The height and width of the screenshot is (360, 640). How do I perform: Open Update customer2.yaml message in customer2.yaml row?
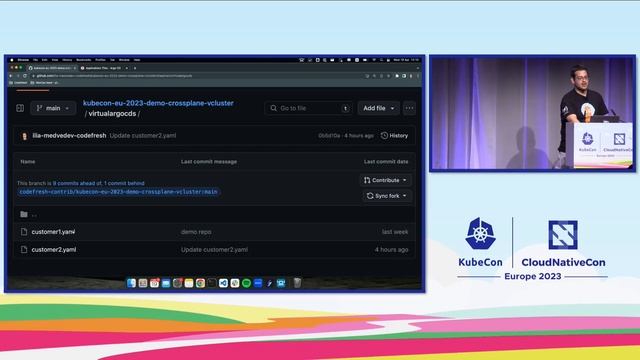click(x=214, y=249)
